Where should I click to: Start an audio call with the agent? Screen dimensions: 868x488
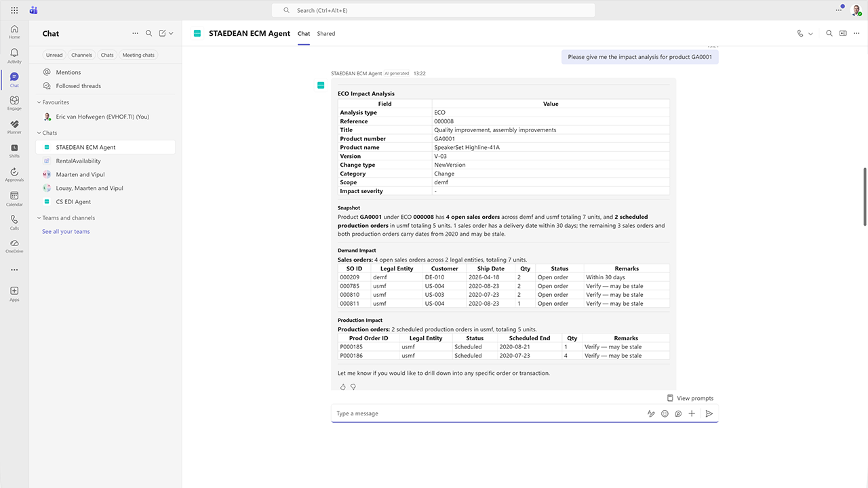801,33
